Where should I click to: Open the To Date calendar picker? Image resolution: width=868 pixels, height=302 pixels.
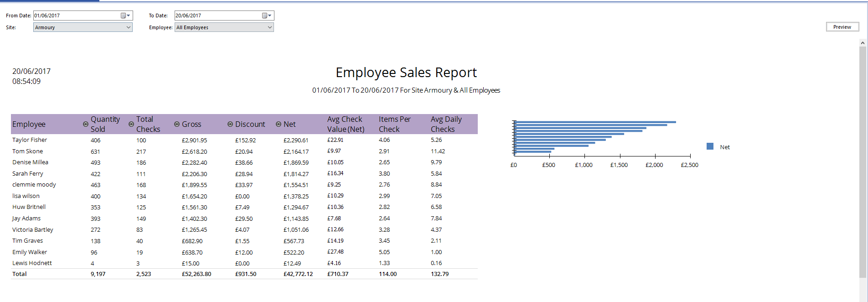[x=267, y=16]
